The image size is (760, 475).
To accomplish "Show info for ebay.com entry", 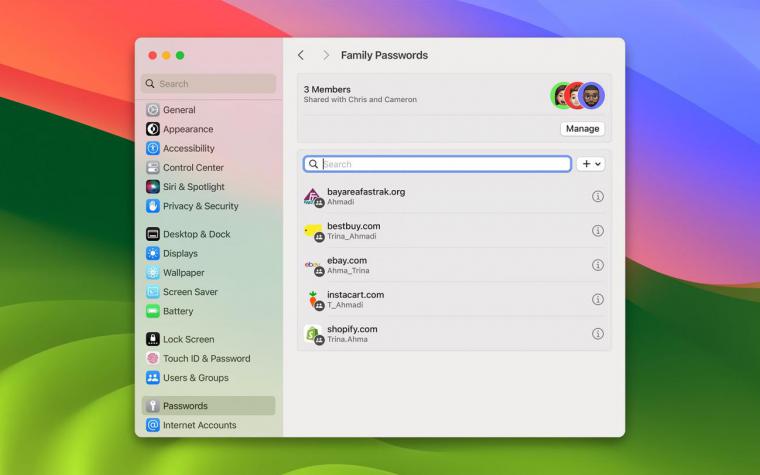I will [598, 265].
